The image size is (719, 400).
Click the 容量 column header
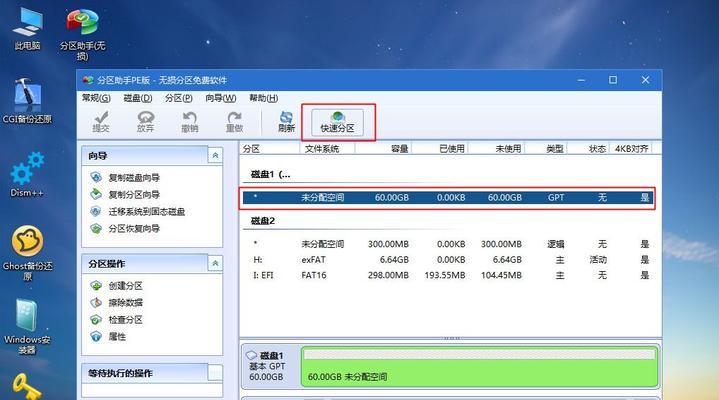click(x=400, y=148)
